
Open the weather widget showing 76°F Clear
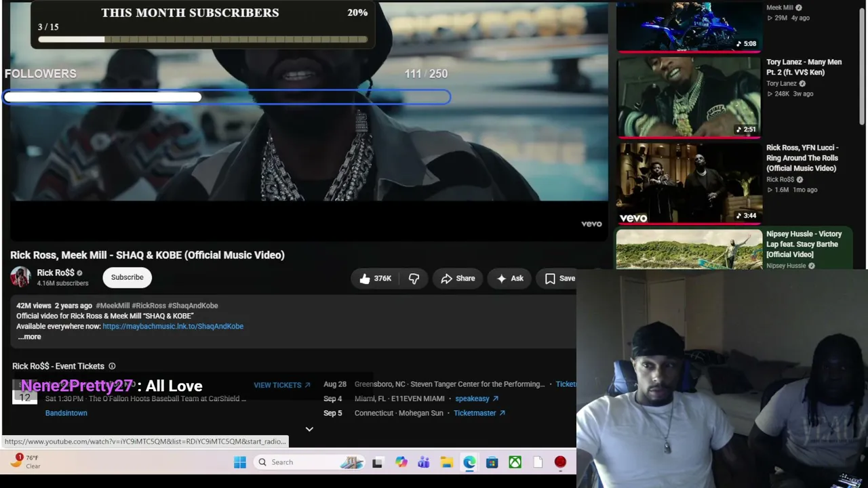click(24, 462)
